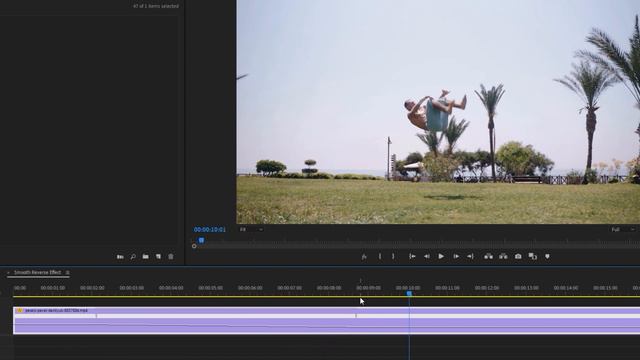Click the timeline ruler at 00:00:12:00

pos(487,288)
